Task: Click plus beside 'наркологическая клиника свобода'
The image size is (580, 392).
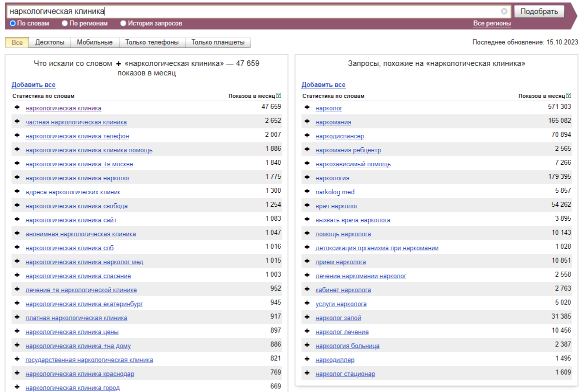Action: click(17, 205)
